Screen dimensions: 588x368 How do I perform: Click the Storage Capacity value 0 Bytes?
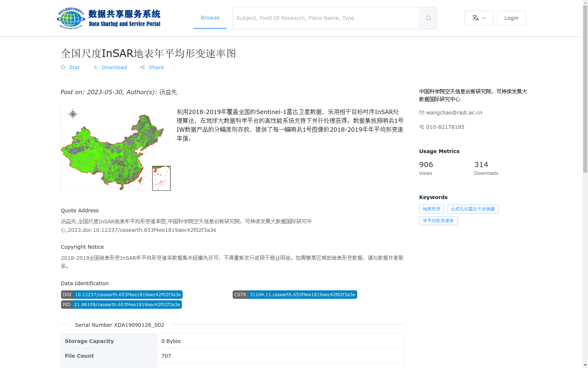[x=171, y=341]
